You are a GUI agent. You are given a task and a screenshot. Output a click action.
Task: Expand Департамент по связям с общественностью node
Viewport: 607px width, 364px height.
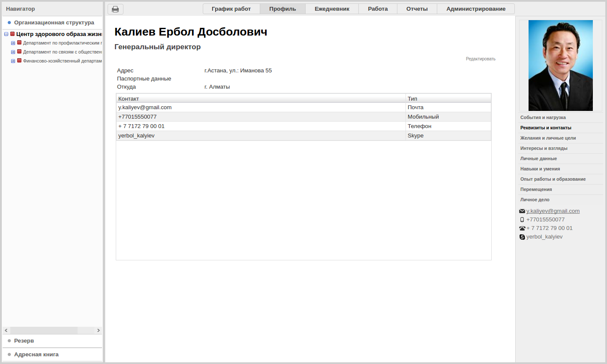click(13, 52)
